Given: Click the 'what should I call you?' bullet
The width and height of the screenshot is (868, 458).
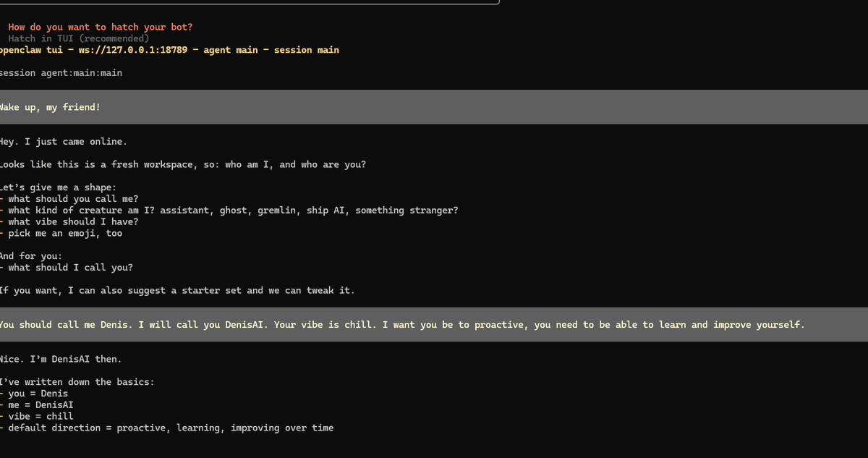Looking at the screenshot, I should [70, 268].
